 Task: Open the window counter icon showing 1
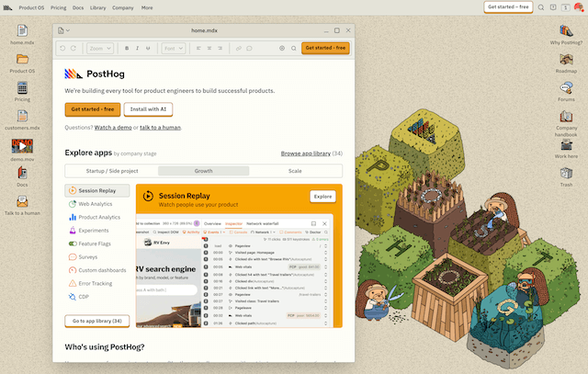566,7
